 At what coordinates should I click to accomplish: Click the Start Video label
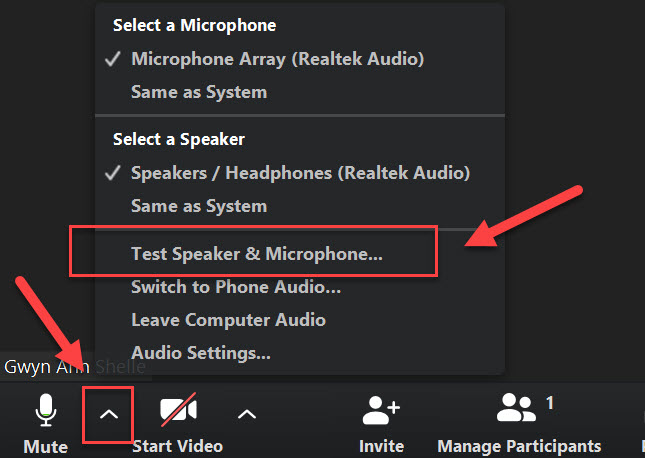pos(177,446)
